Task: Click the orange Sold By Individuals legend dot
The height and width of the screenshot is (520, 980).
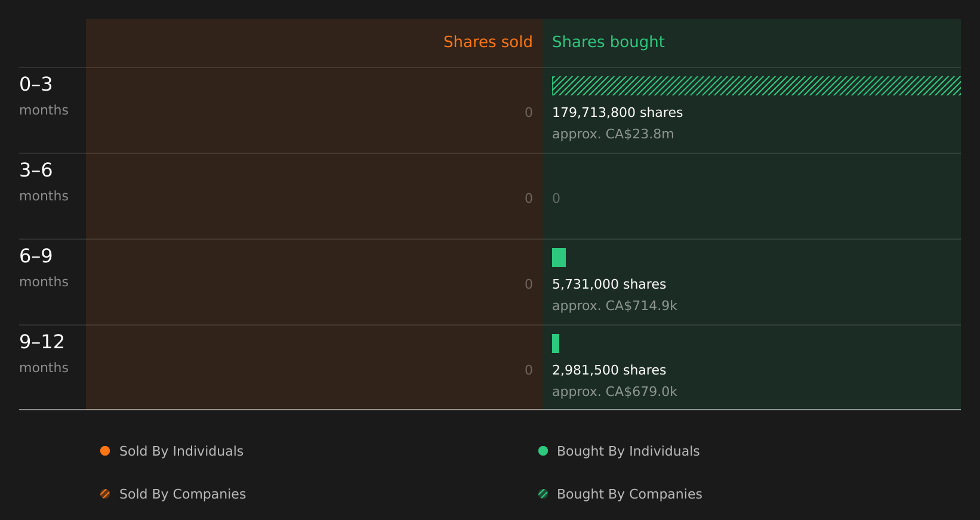Action: [x=105, y=451]
